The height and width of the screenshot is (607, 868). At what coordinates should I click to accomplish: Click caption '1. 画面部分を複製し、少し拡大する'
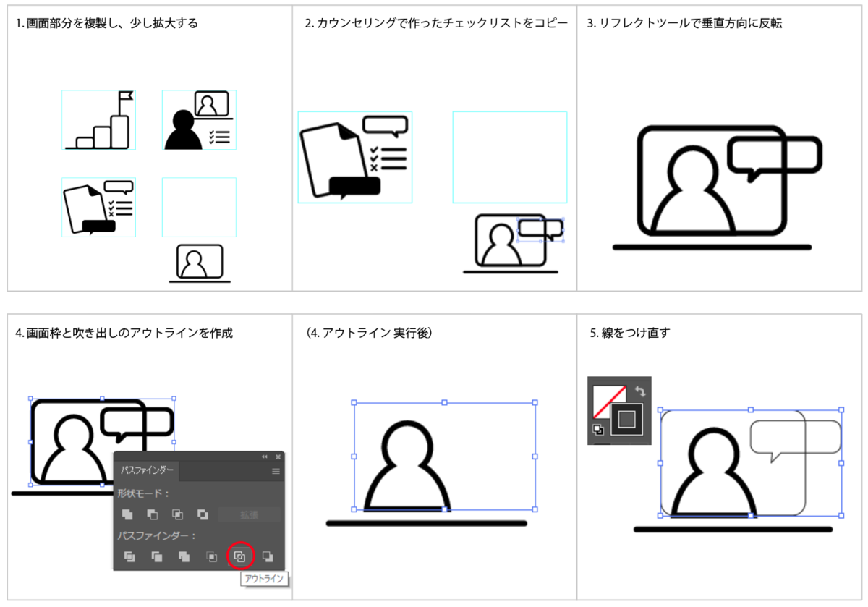point(107,23)
